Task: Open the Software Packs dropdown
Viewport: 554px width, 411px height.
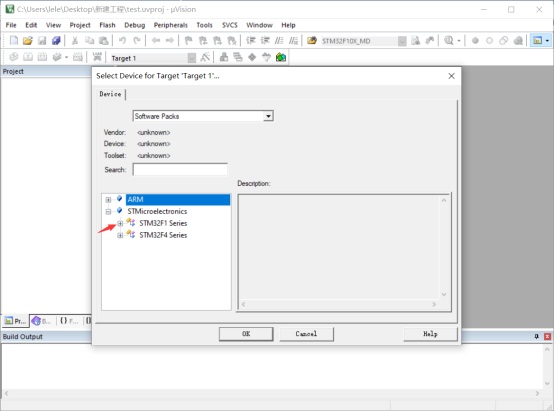Action: click(268, 116)
